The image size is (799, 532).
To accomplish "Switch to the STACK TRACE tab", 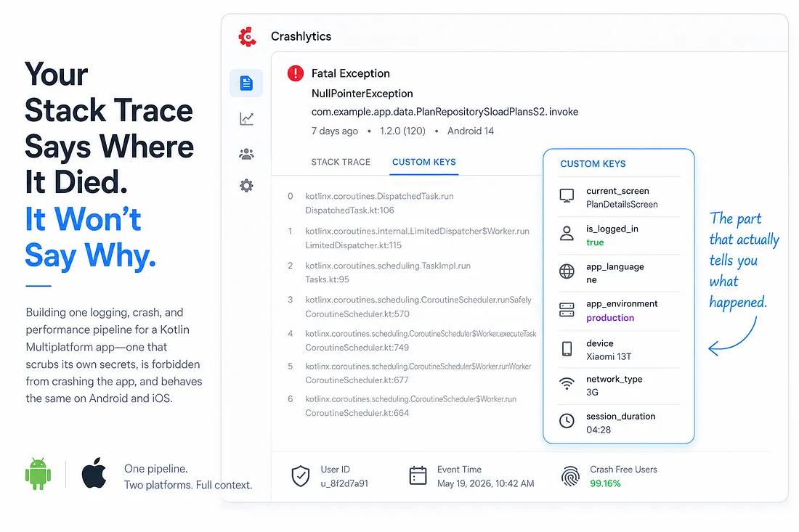I will (341, 162).
